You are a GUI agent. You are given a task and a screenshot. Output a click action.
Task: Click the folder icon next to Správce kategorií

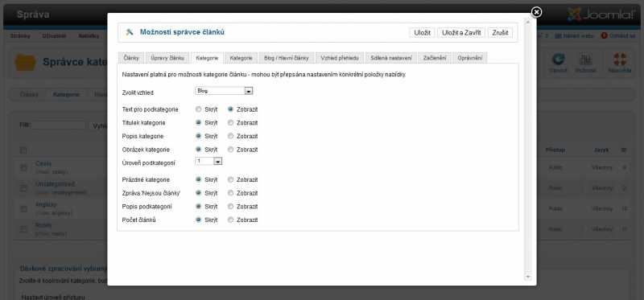point(25,62)
